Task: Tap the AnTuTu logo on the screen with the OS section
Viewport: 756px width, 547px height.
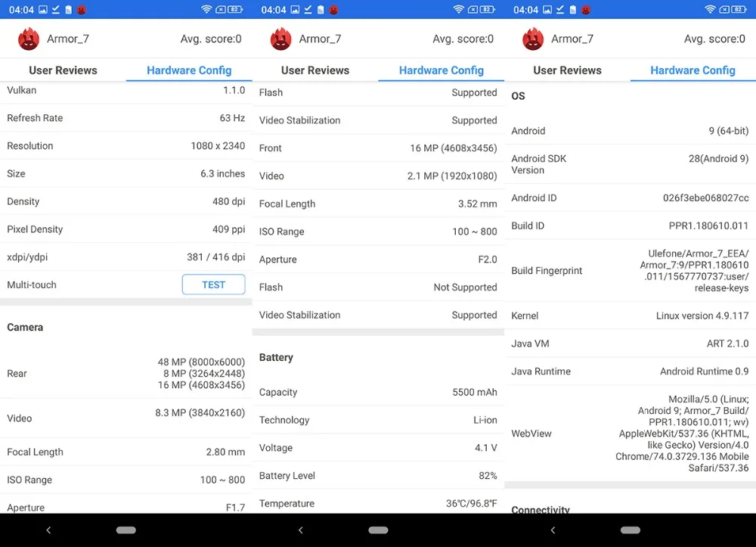Action: click(x=533, y=39)
